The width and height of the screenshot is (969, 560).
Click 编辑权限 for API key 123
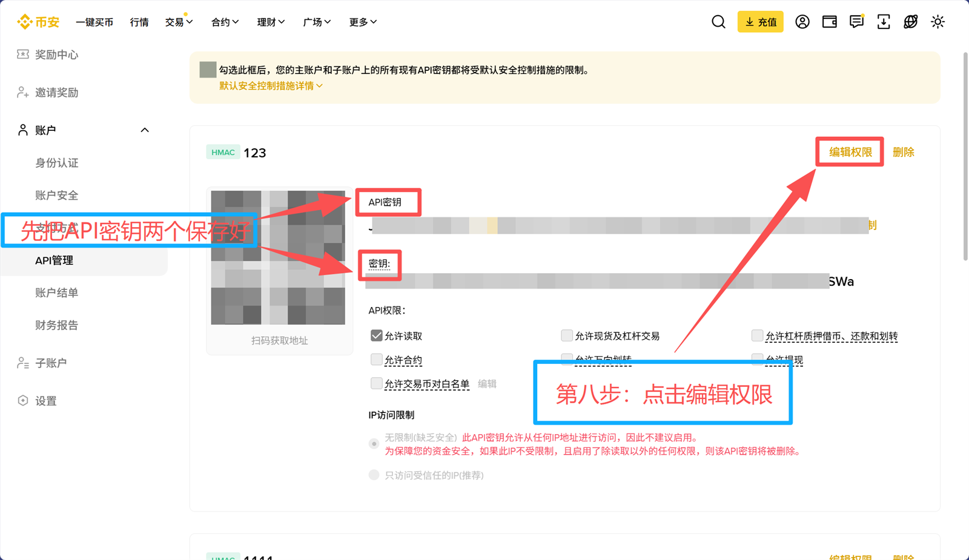850,152
